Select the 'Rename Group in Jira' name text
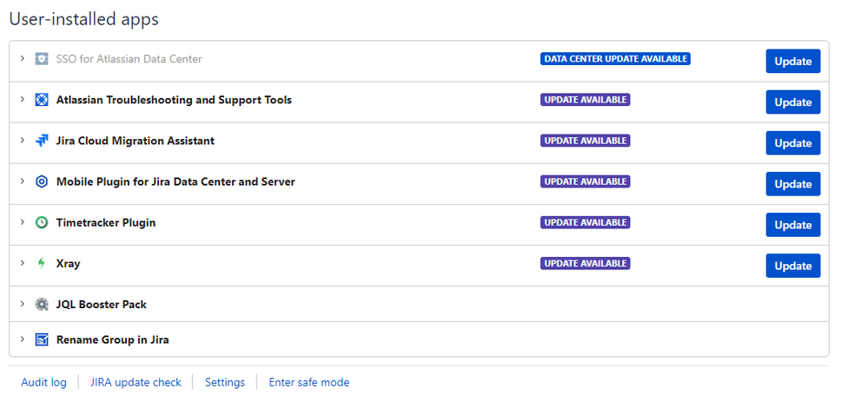 tap(112, 339)
